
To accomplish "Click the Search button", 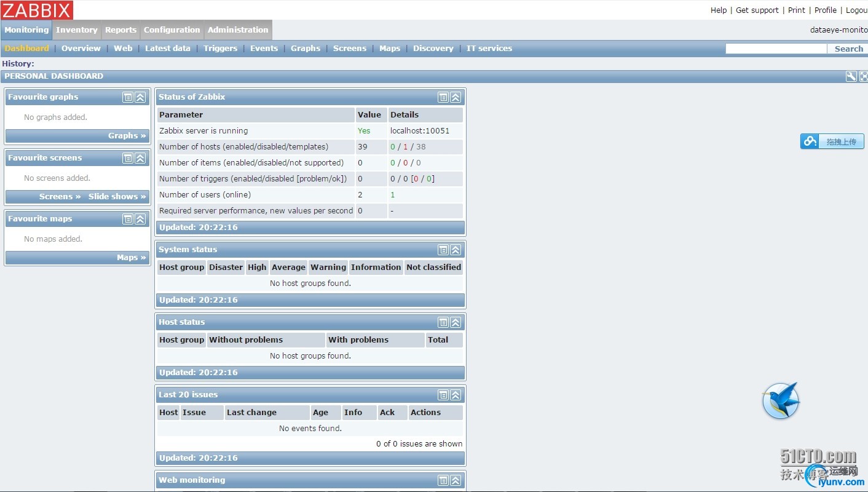I will pos(849,49).
